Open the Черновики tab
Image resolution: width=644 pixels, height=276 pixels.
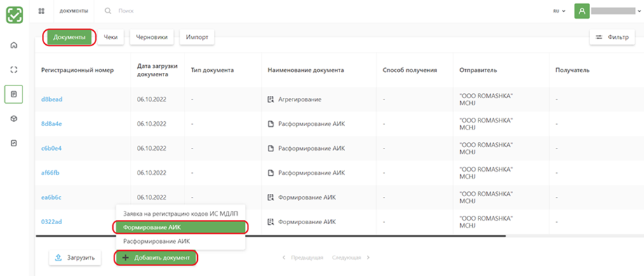152,37
